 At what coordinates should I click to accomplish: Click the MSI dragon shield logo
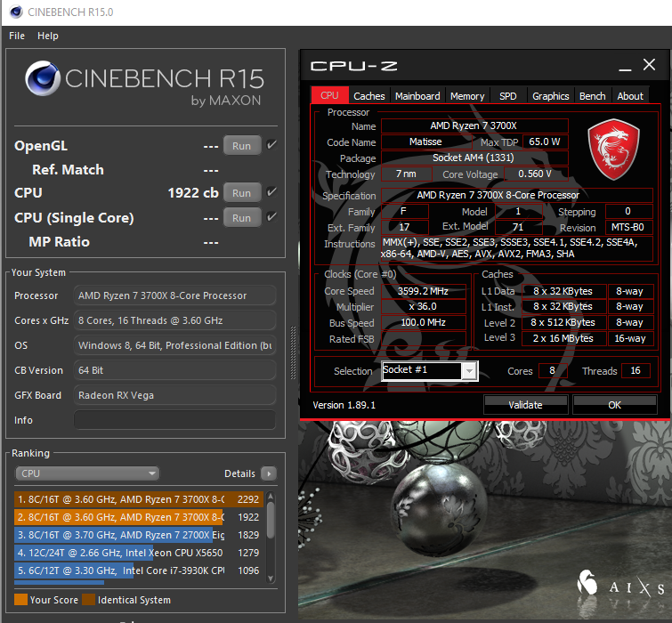tap(613, 150)
